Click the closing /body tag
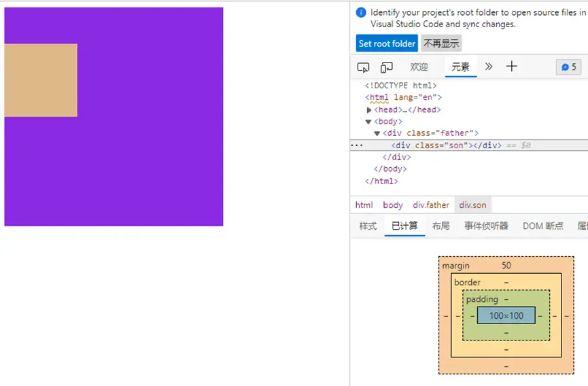 (x=390, y=169)
